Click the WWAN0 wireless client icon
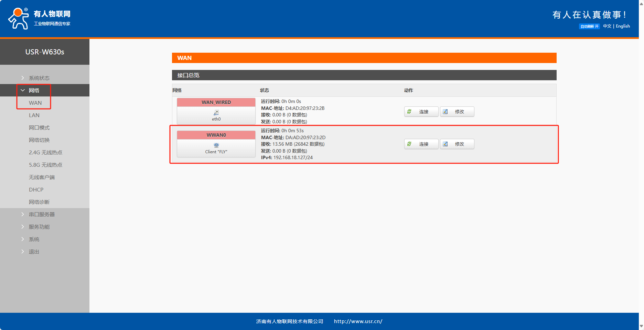Screen dimensions: 644x330 pos(216,145)
